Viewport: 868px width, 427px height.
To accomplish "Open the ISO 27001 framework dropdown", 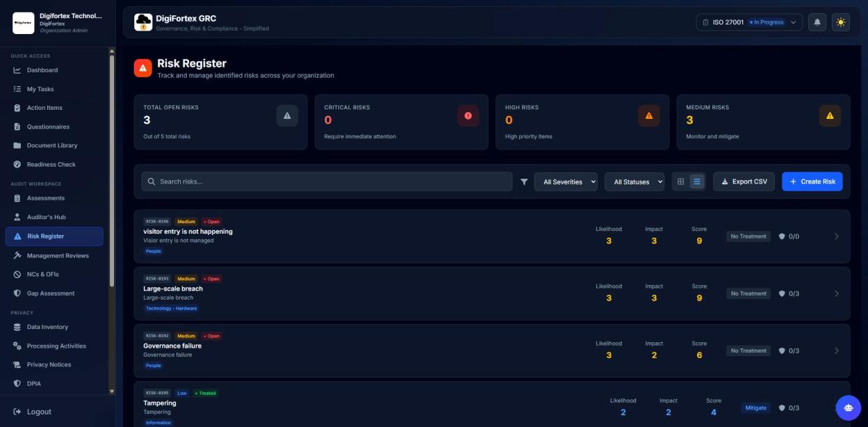I will tap(749, 22).
